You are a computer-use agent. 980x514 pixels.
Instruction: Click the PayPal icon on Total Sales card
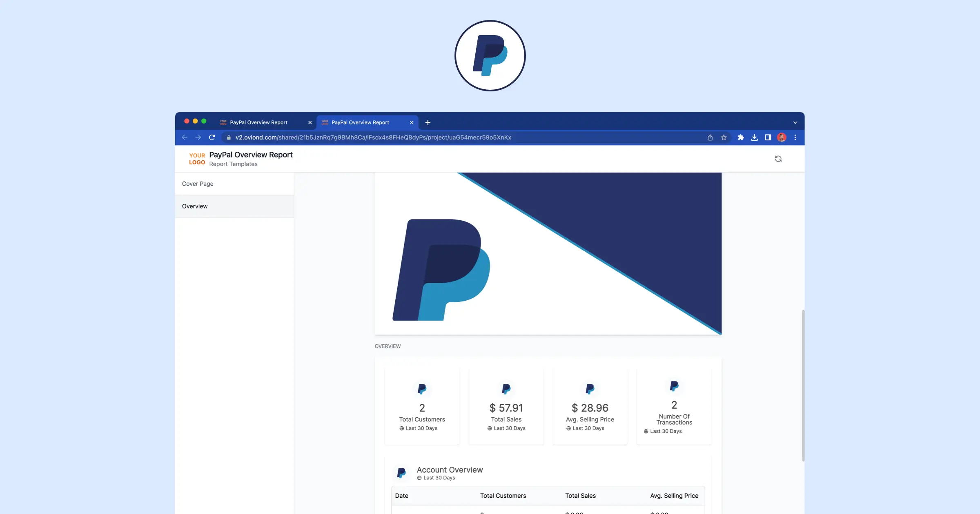click(506, 389)
